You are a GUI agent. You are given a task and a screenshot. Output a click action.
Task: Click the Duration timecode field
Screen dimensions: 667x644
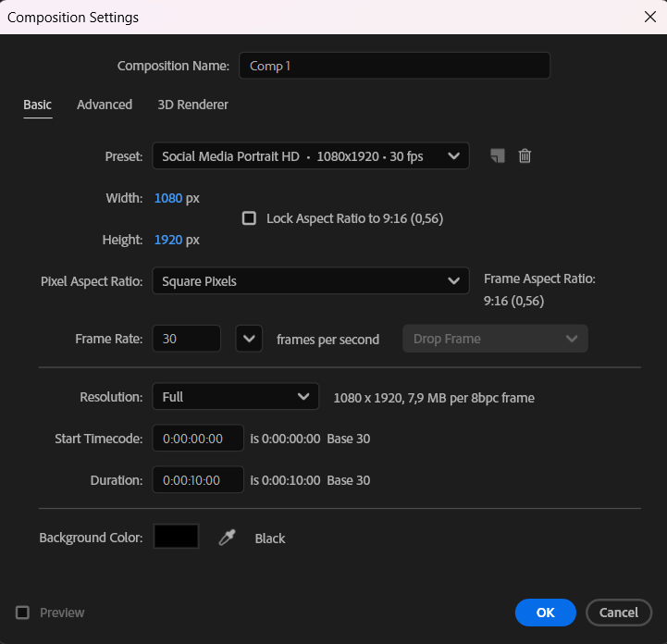(x=197, y=480)
